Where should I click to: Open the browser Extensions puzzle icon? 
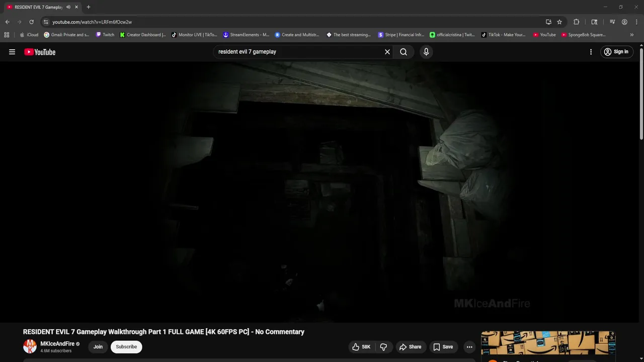(x=577, y=22)
